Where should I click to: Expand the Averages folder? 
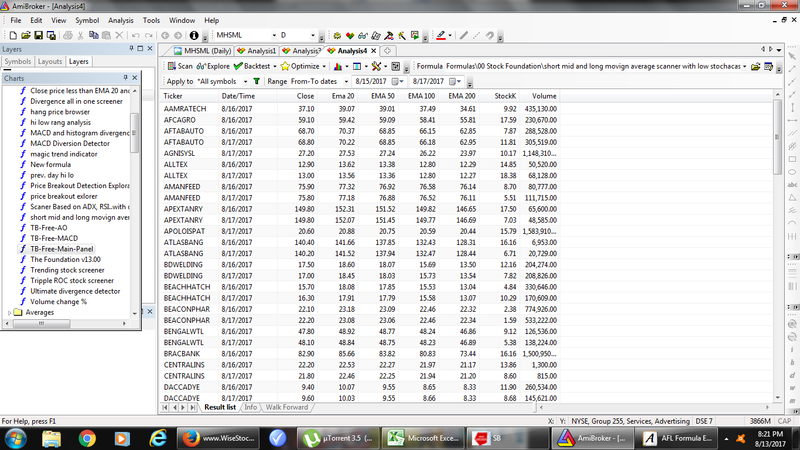click(10, 313)
